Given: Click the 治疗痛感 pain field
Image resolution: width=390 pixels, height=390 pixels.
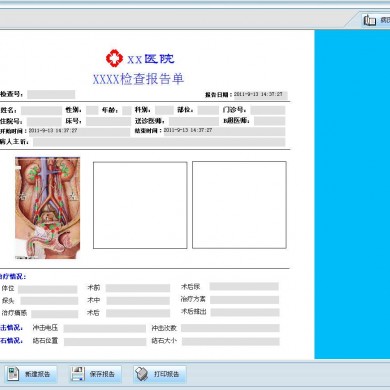Looking at the screenshot, I should 55,314.
